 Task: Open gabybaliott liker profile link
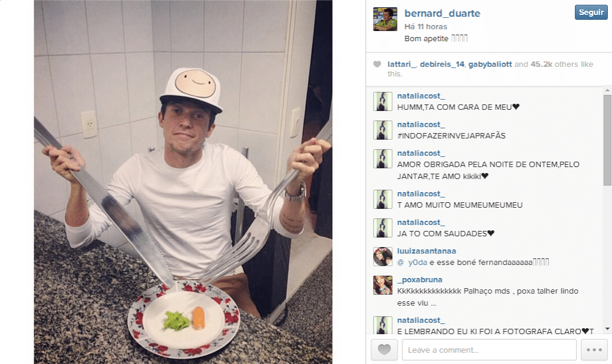[490, 64]
